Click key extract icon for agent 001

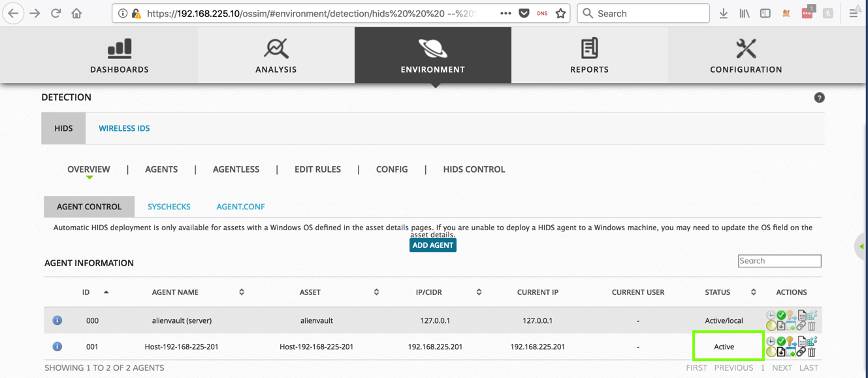pyautogui.click(x=791, y=341)
